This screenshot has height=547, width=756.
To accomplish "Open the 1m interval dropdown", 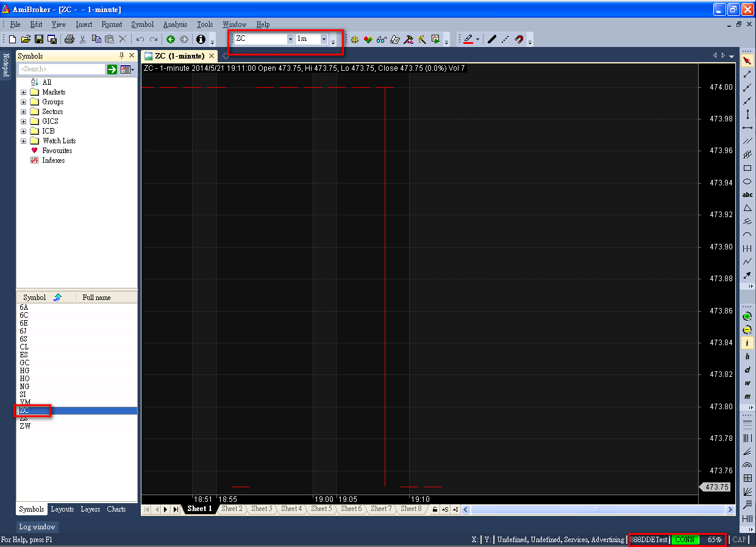I will (324, 39).
